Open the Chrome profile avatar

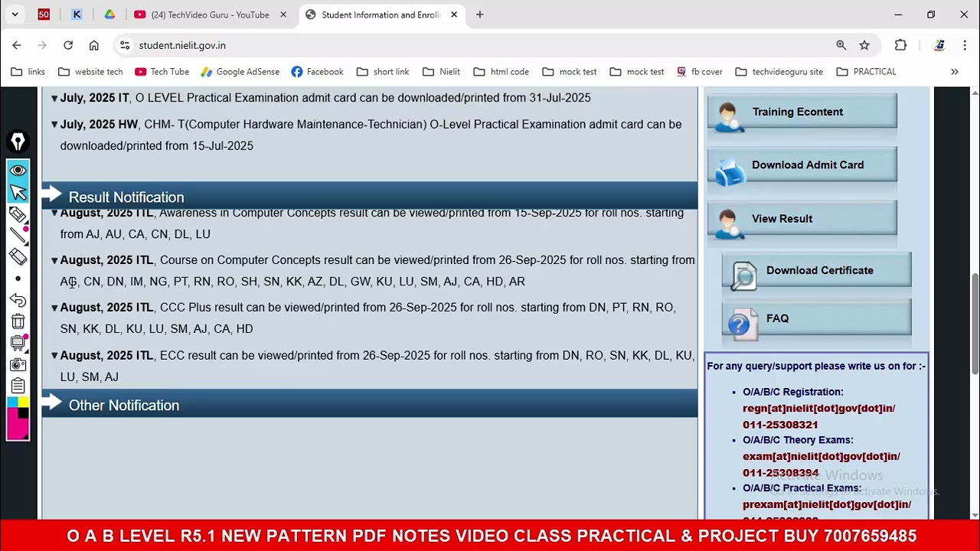[x=939, y=45]
